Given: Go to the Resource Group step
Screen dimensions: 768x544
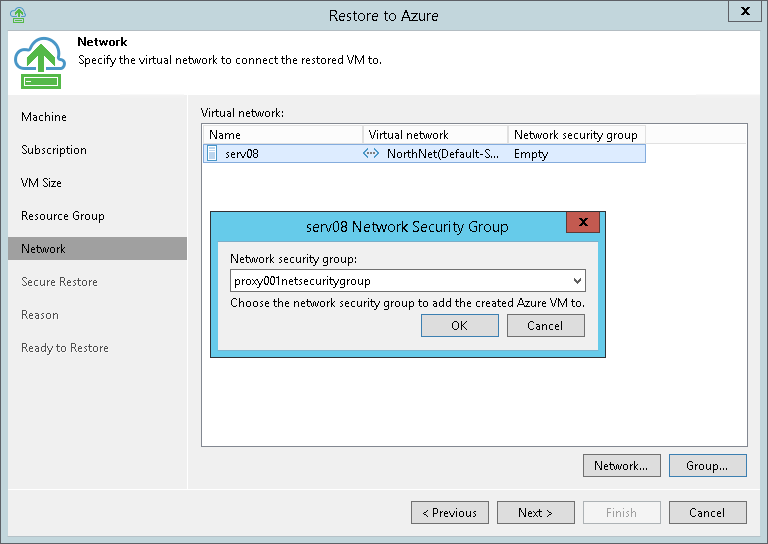Looking at the screenshot, I should click(63, 216).
